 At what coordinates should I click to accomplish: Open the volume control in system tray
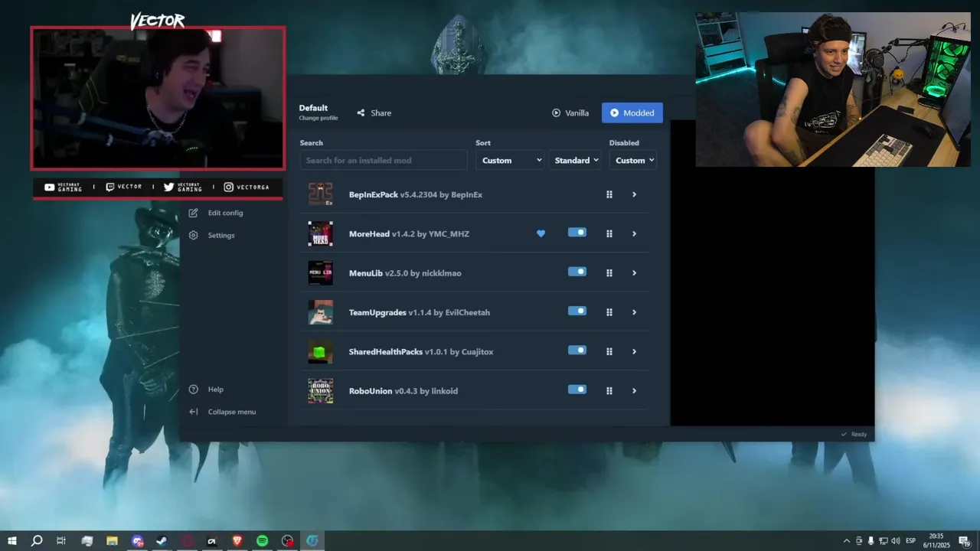pos(895,541)
